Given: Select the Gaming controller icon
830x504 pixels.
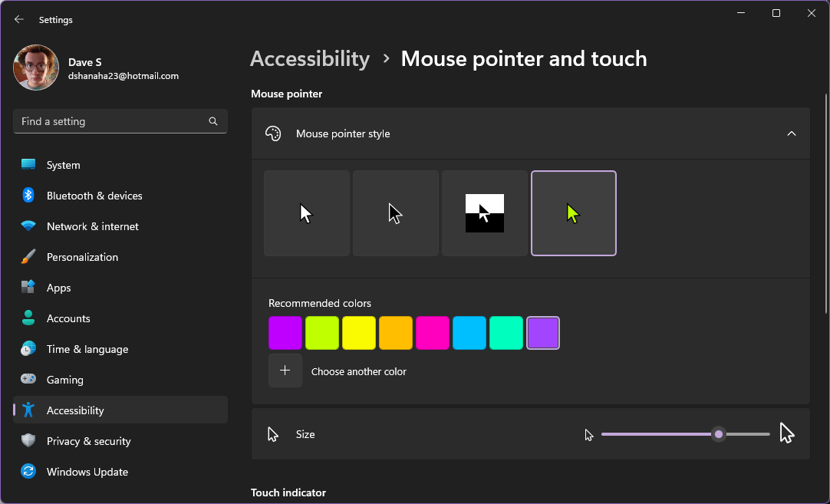Looking at the screenshot, I should tap(28, 379).
